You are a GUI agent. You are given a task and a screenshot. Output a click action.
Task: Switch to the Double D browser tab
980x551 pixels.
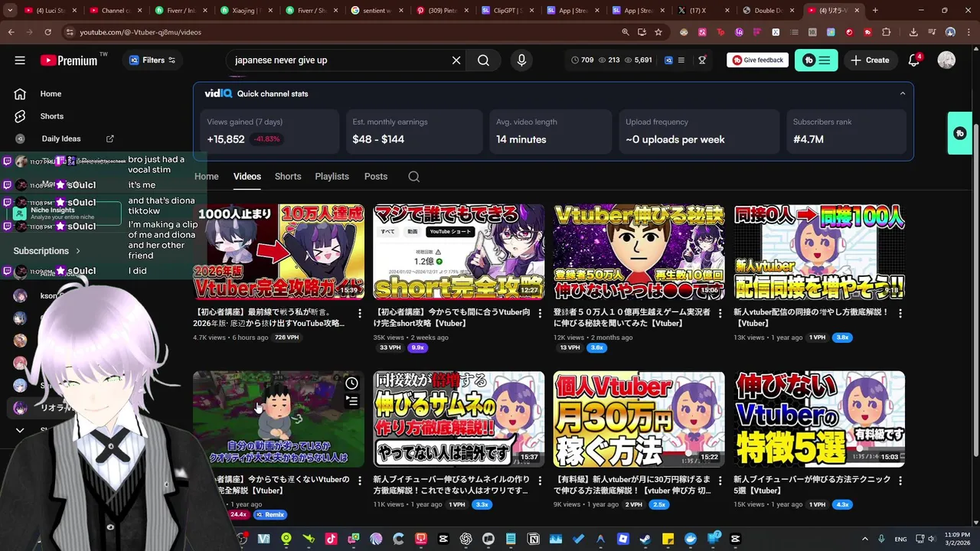click(768, 11)
